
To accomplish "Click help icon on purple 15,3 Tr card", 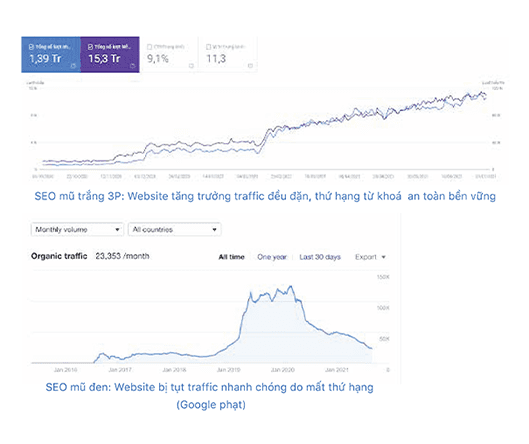I will 132,66.
